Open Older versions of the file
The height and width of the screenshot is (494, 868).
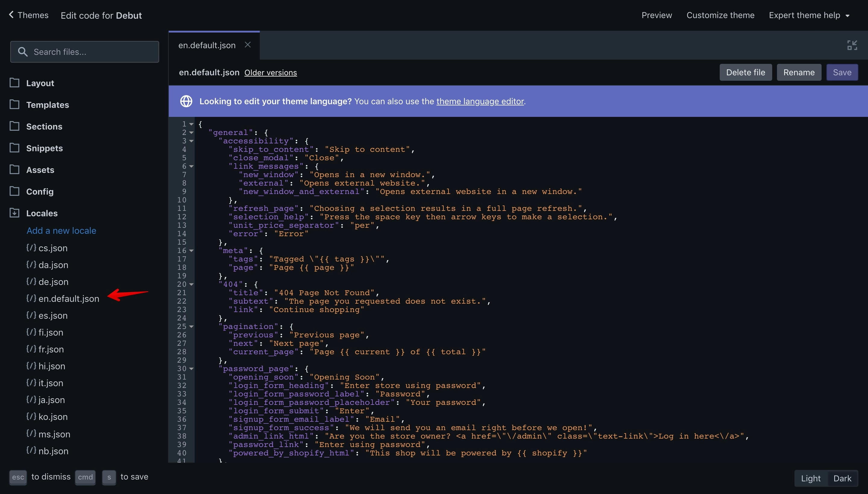(271, 73)
